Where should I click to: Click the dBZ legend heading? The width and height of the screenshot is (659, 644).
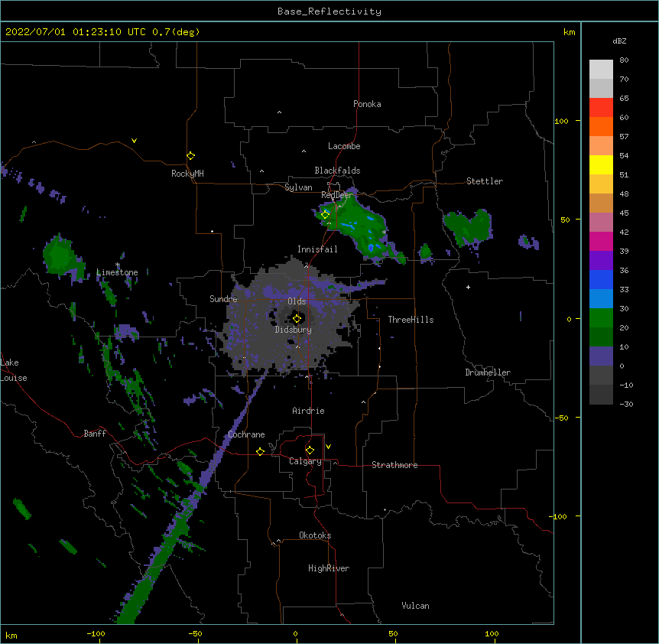[x=619, y=41]
